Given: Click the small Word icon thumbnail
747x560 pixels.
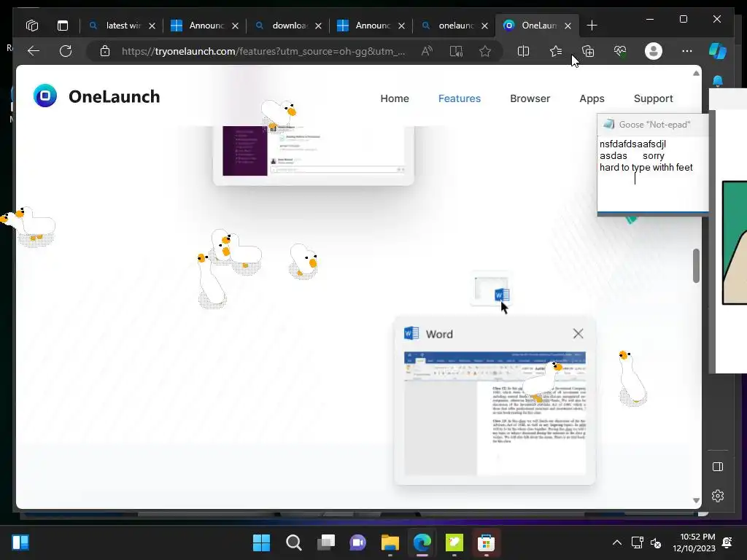Looking at the screenshot, I should coord(492,289).
